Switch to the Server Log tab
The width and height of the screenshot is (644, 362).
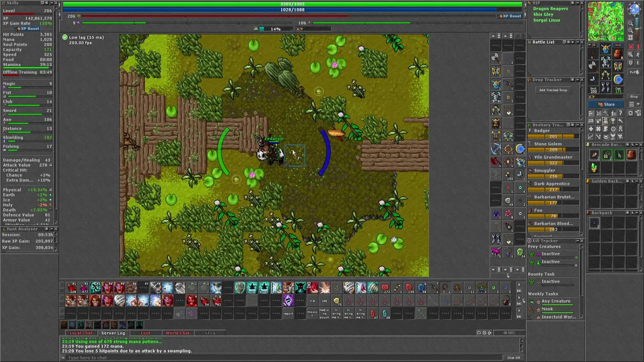tap(113, 333)
